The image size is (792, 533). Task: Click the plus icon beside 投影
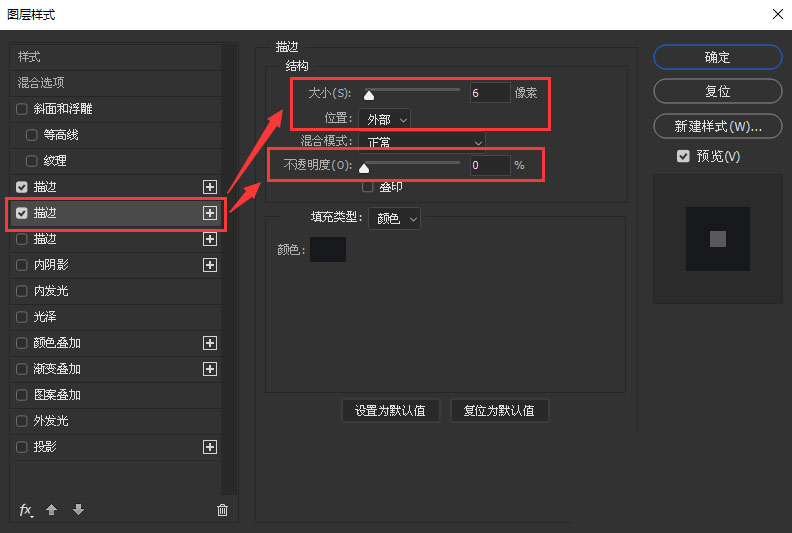[210, 447]
